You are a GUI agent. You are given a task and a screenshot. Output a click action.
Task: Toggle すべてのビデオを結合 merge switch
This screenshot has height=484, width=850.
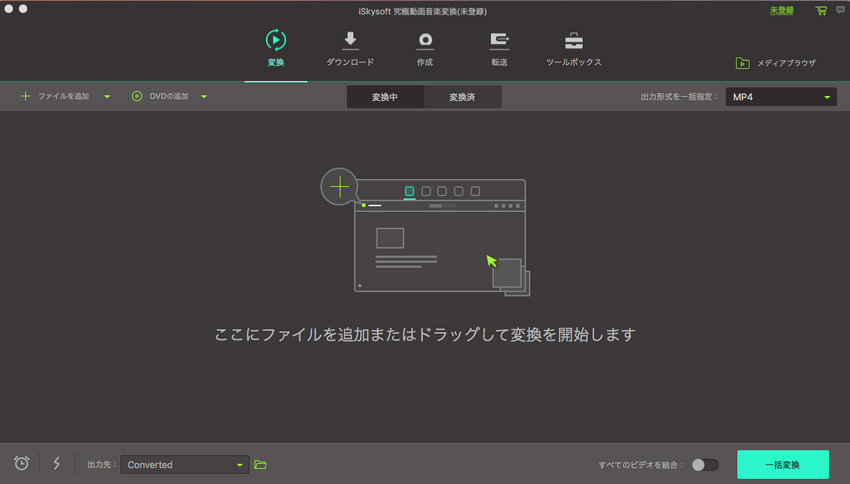pyautogui.click(x=705, y=464)
